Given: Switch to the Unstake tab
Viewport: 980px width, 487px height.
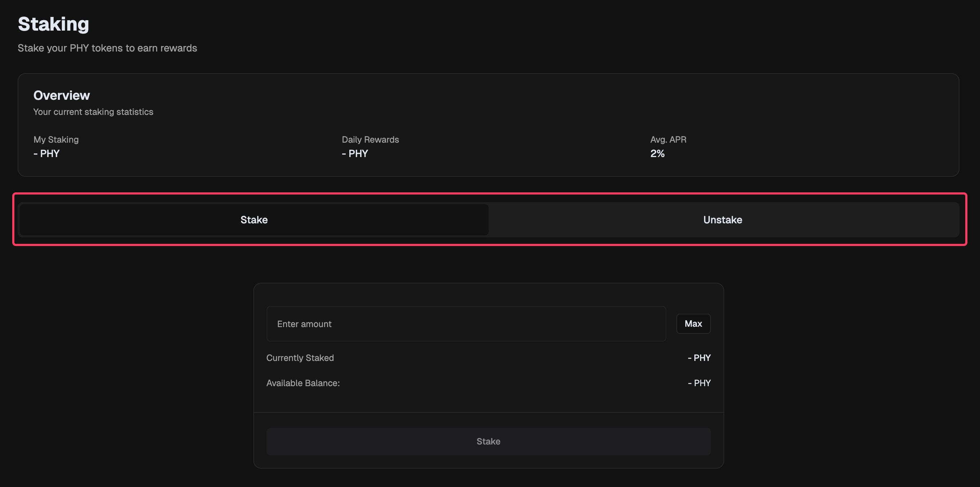Looking at the screenshot, I should point(722,220).
